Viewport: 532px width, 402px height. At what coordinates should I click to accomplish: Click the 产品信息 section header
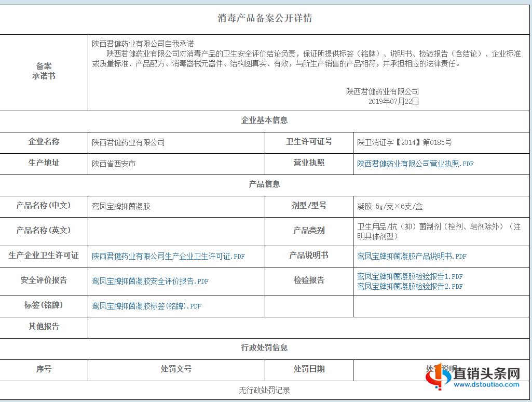264,184
